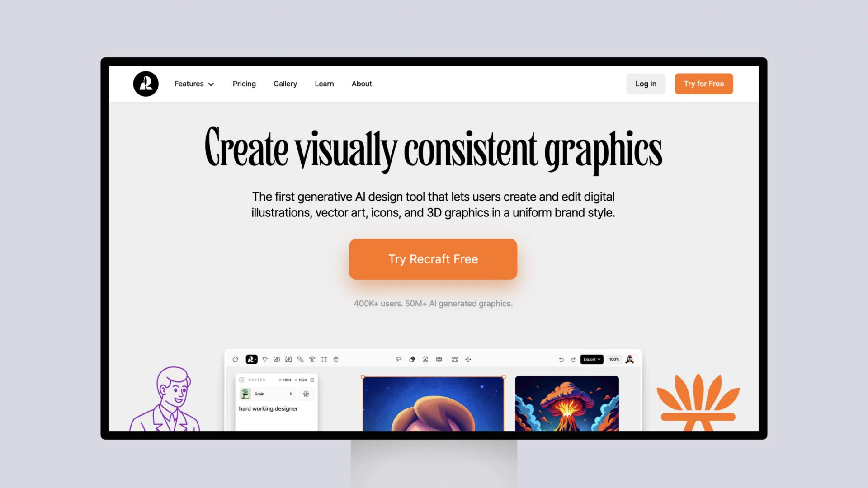
Task: Expand the Export options dropdown
Action: pos(591,359)
